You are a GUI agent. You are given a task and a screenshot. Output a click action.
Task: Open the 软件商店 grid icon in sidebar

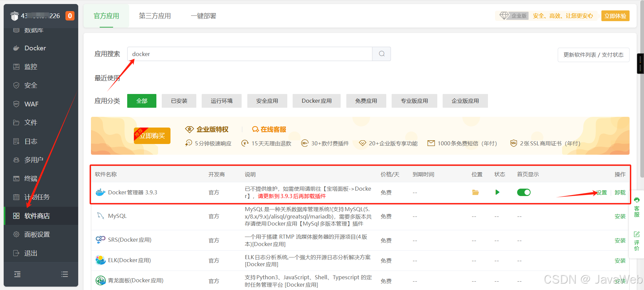(x=16, y=216)
